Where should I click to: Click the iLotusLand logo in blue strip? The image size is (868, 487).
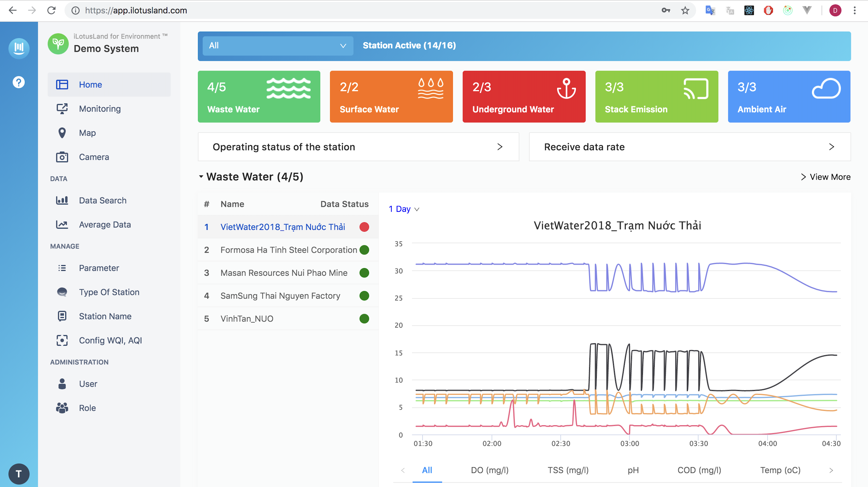[19, 48]
